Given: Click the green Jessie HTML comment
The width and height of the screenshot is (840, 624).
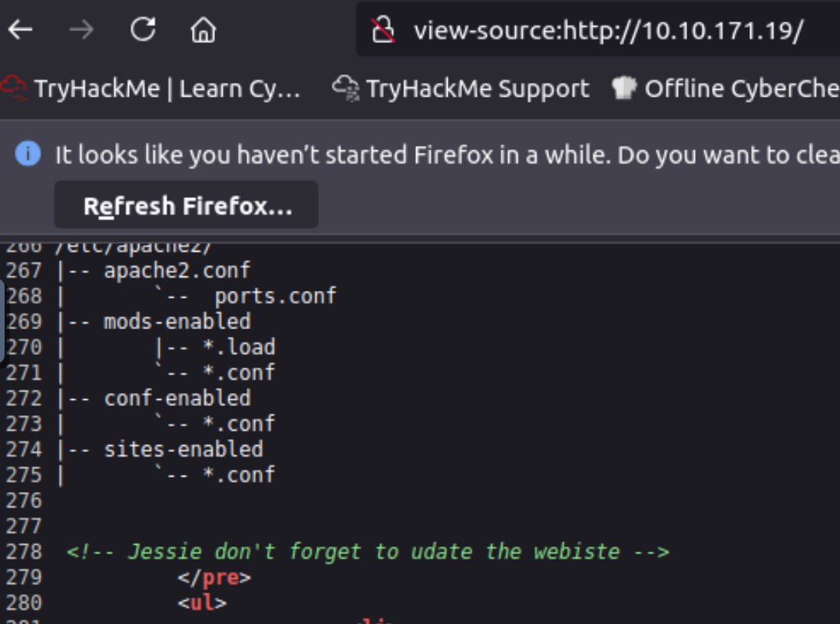Looking at the screenshot, I should point(368,551).
